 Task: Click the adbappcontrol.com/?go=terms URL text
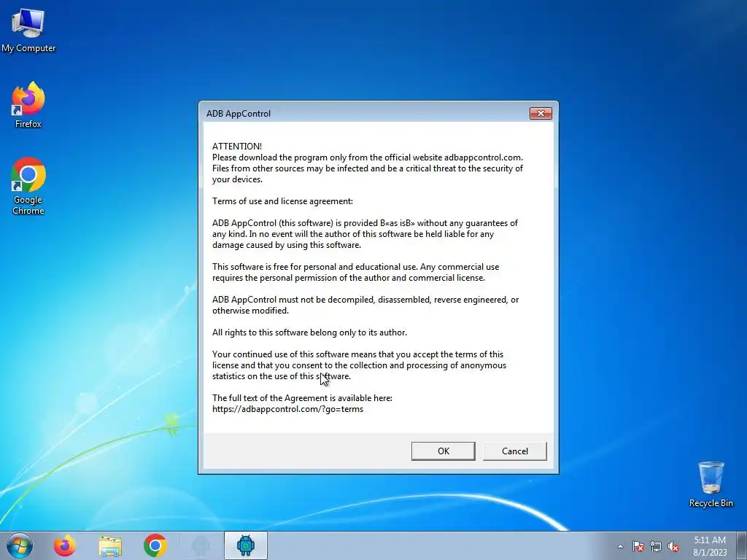[287, 409]
